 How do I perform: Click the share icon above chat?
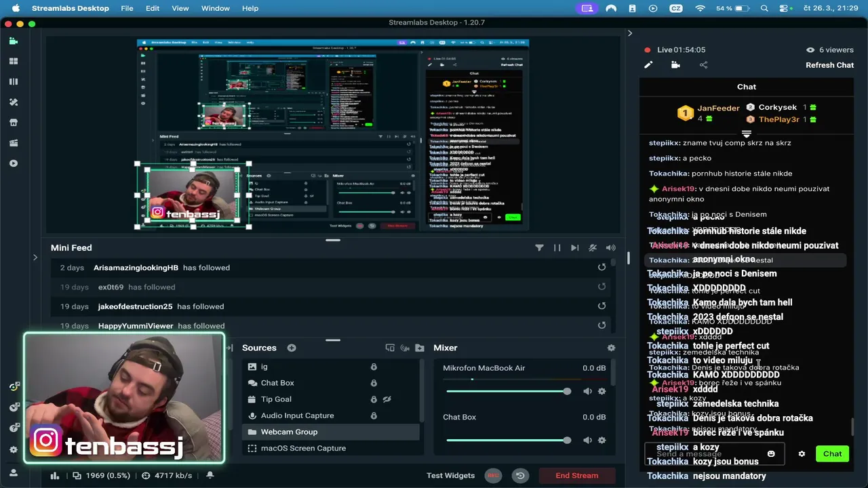tap(703, 65)
